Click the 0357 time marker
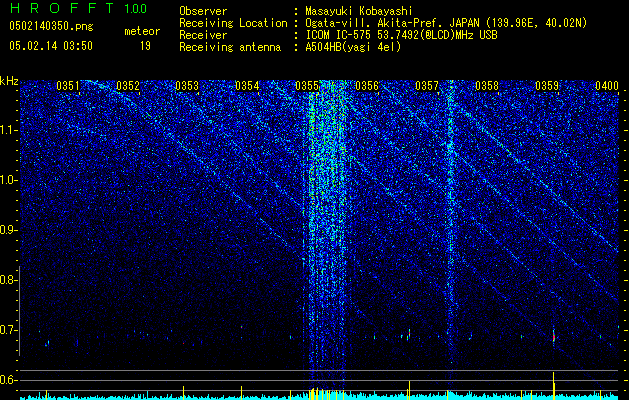This screenshot has width=629, height=400. click(427, 86)
